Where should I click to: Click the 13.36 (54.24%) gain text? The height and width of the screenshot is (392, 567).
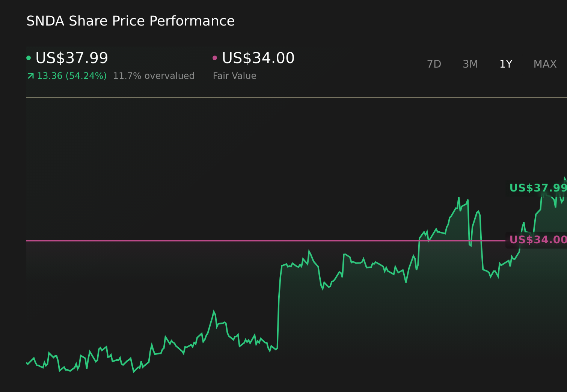[x=72, y=76]
